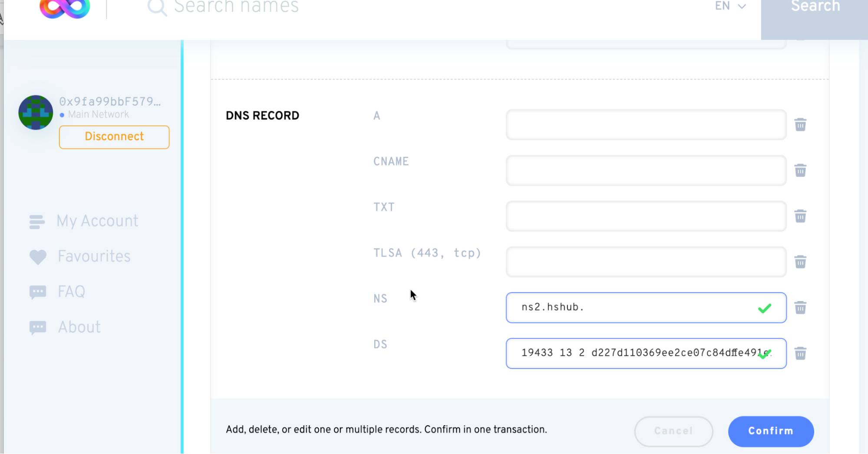868x454 pixels.
Task: Delete the DS record with trash icon
Action: pos(800,353)
